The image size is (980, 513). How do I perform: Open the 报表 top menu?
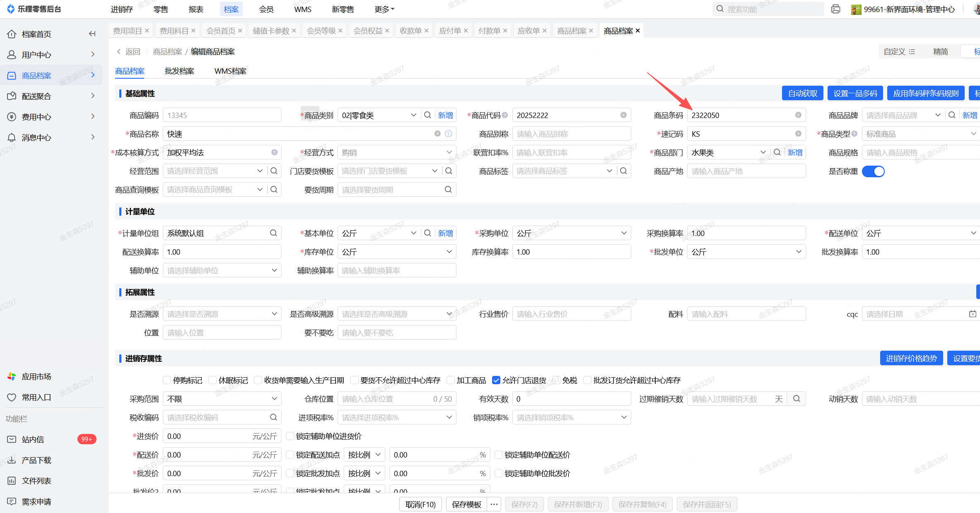pyautogui.click(x=196, y=9)
